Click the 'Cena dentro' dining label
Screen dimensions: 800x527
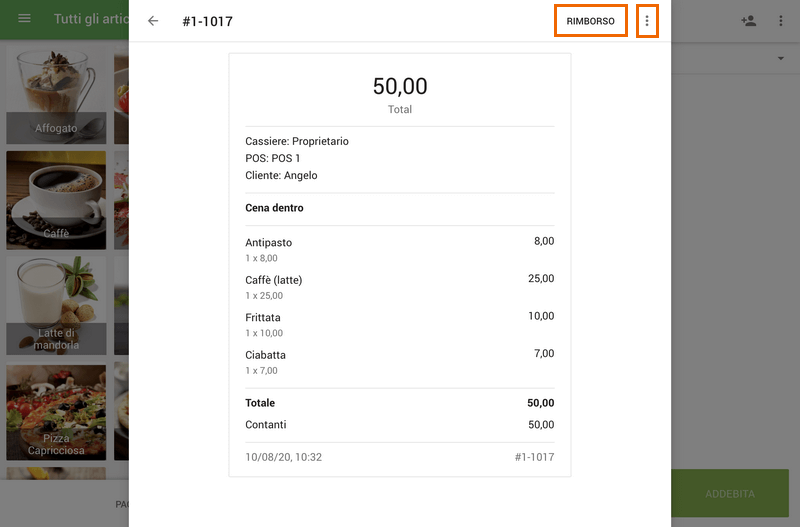(x=274, y=208)
